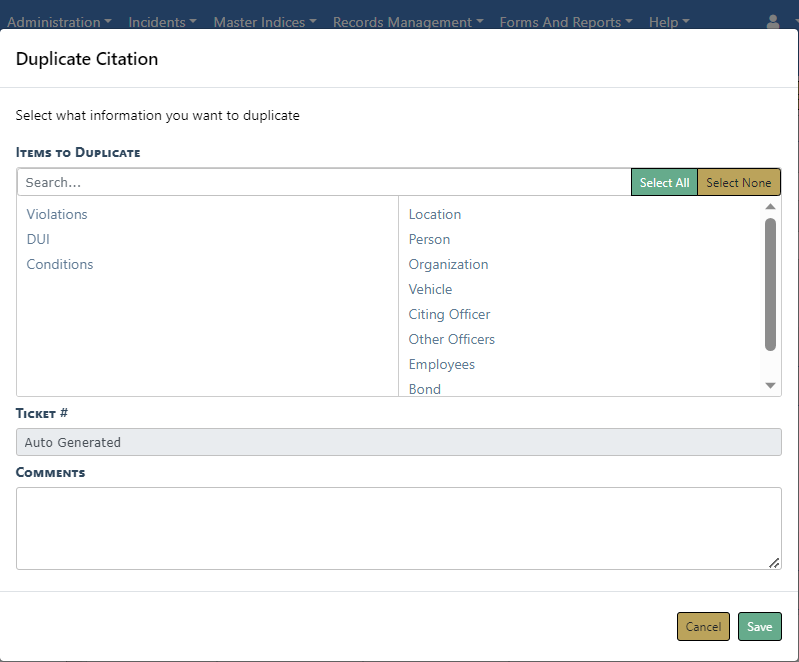Screen dimensions: 799x662
Task: Pick Vehicle in the items list
Action: (x=430, y=289)
